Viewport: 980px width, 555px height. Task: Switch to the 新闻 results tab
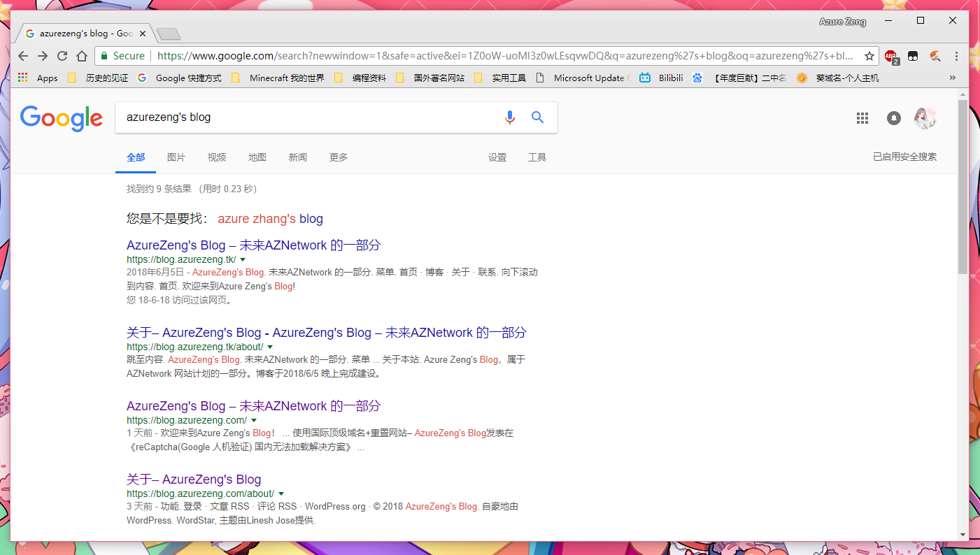(298, 157)
